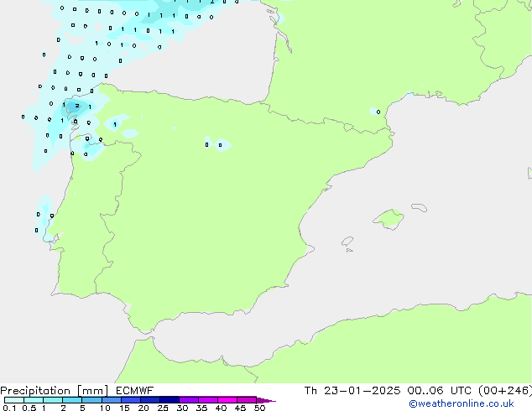This screenshot has height=411, width=532.
Task: Click Menorca island outline
Action: pos(419,207)
